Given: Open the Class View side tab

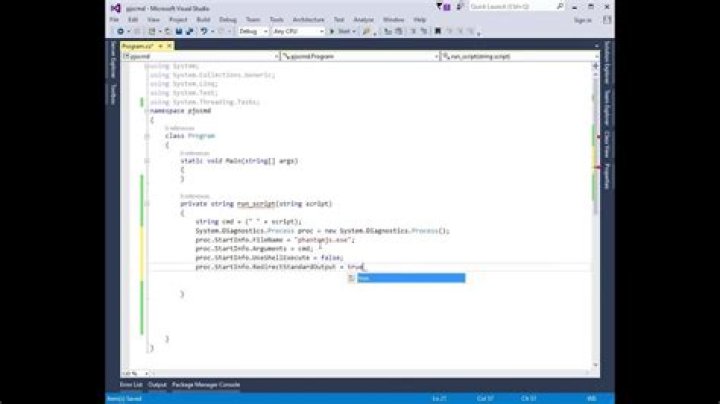Looking at the screenshot, I should click(x=607, y=145).
